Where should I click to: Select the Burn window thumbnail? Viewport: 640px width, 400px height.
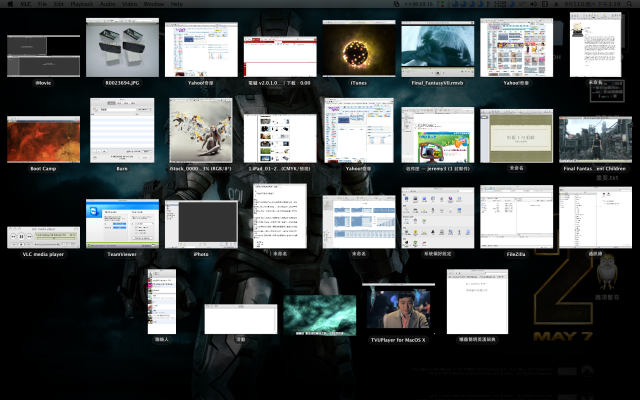coord(122,130)
